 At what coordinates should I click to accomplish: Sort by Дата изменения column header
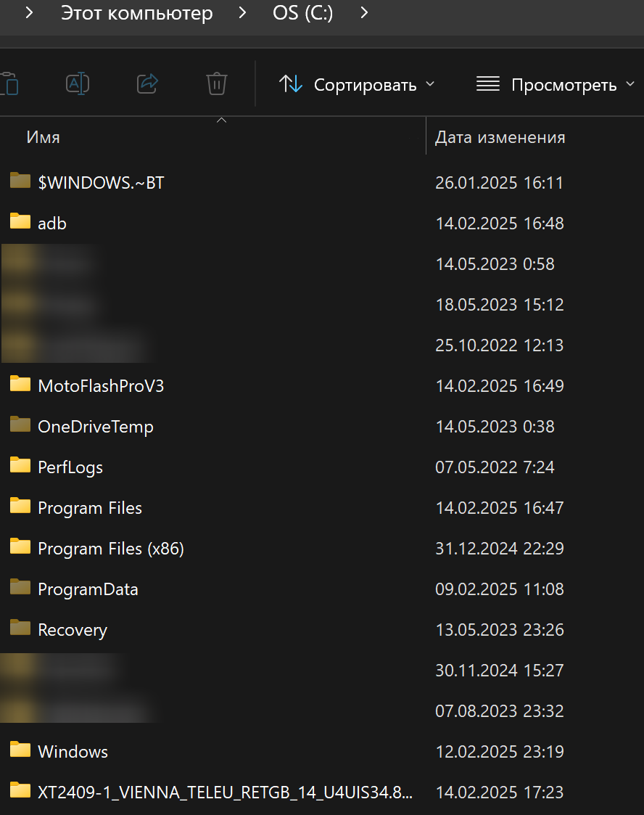click(500, 137)
